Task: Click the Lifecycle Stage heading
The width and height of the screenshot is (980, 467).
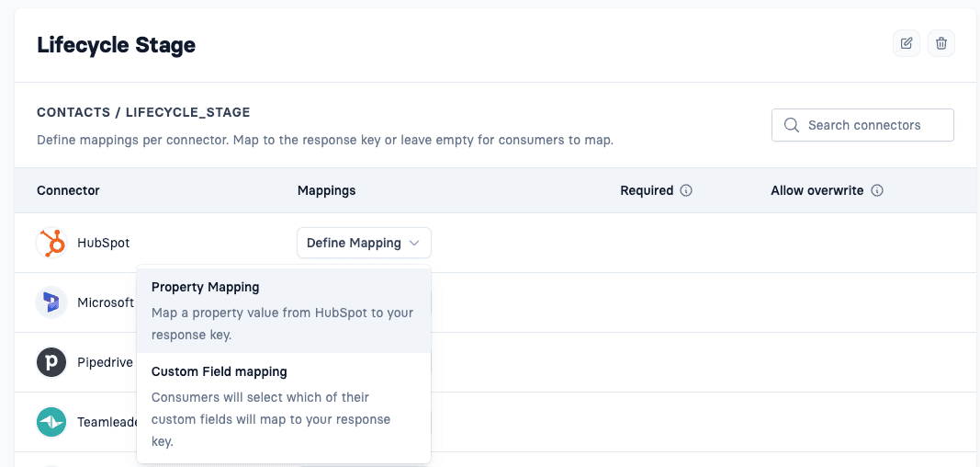Action: (117, 45)
